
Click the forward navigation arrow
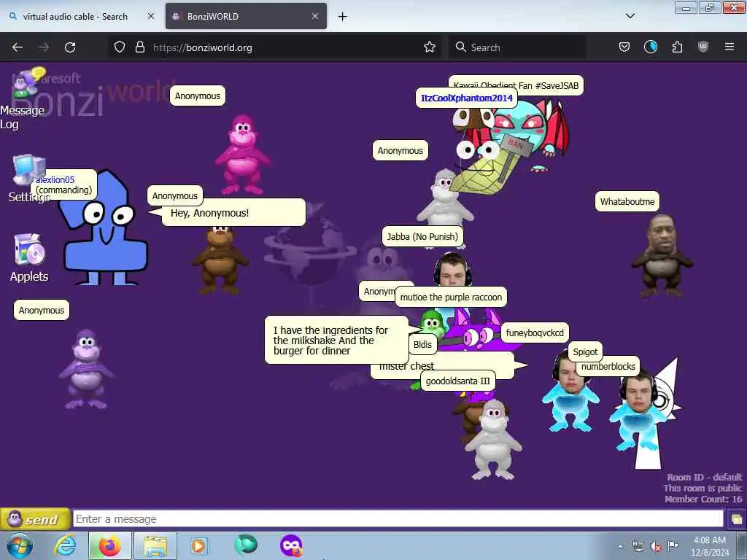click(44, 47)
